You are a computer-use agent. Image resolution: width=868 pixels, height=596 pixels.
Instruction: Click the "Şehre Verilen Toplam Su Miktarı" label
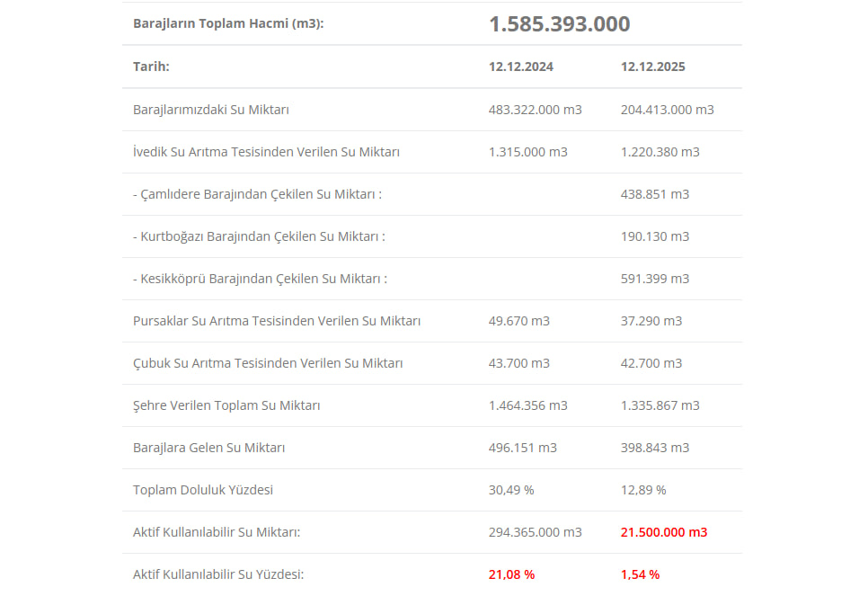[226, 405]
